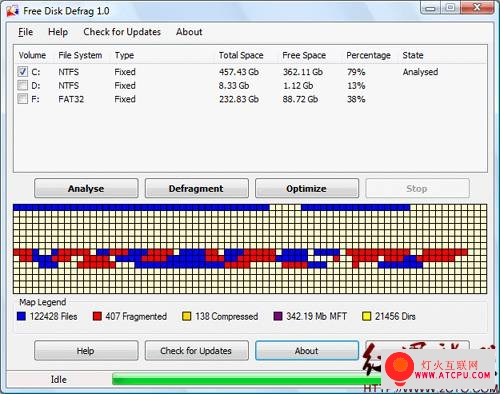
Task: Click the blue Files legend square
Action: click(21, 316)
